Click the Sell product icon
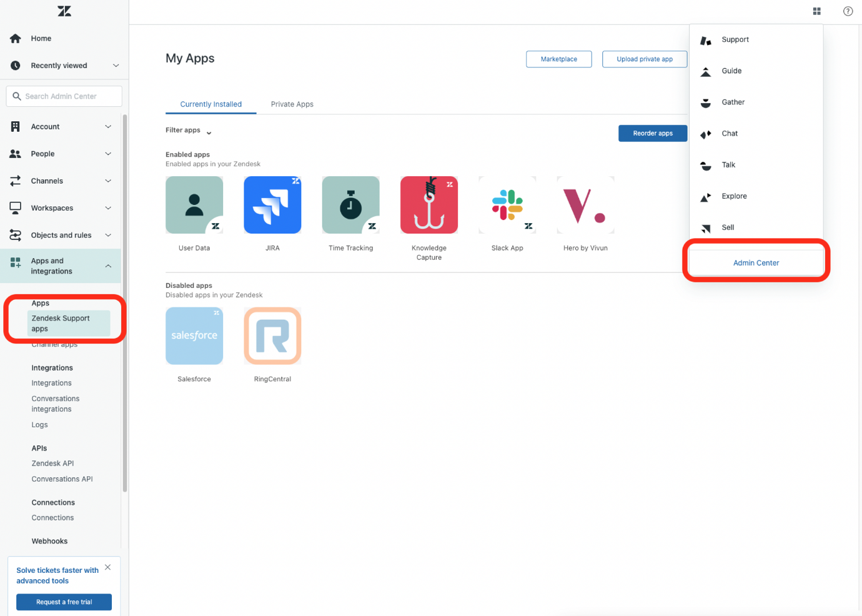 point(706,228)
